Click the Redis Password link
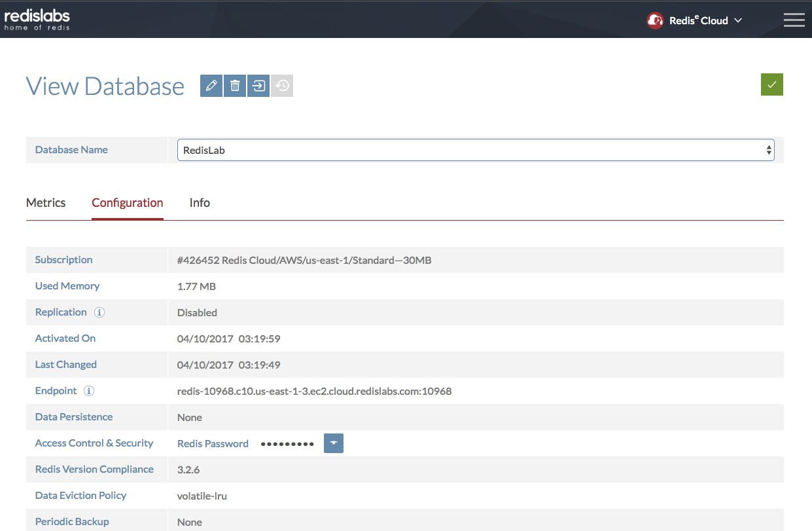Screen dimensions: 812x531 213,443
